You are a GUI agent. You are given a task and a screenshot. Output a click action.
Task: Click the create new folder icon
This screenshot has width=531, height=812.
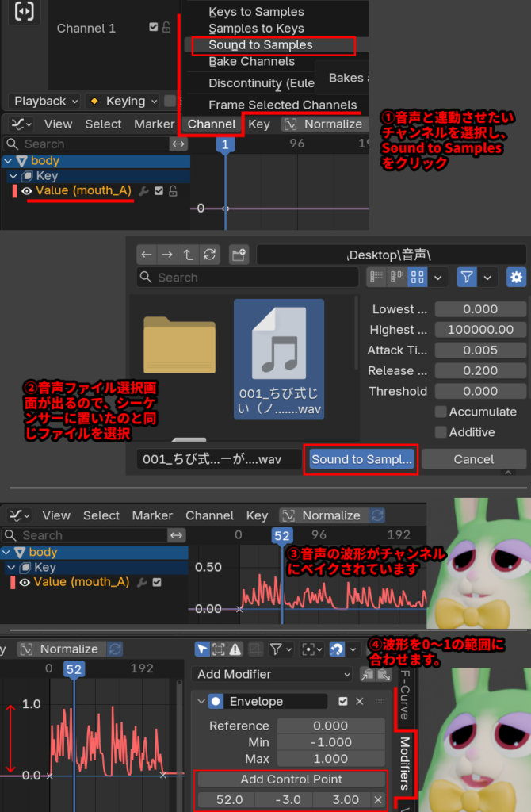[239, 255]
